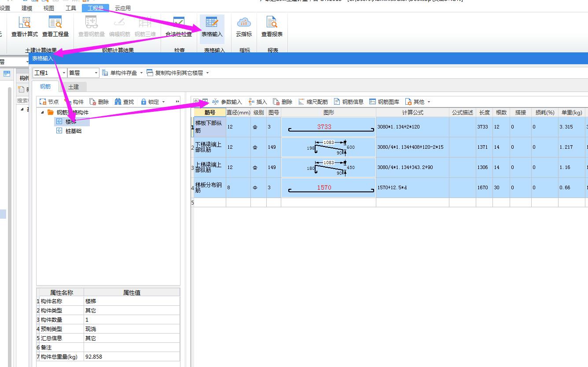The image size is (588, 367).
Task: Click 预制类型 value 现浇
Action: (132, 329)
